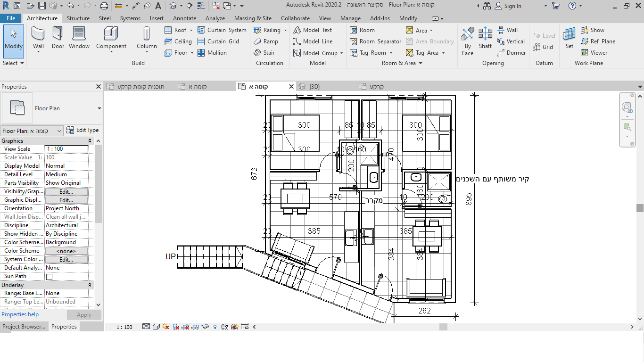Open the Properties help link
644x362 pixels.
point(20,314)
